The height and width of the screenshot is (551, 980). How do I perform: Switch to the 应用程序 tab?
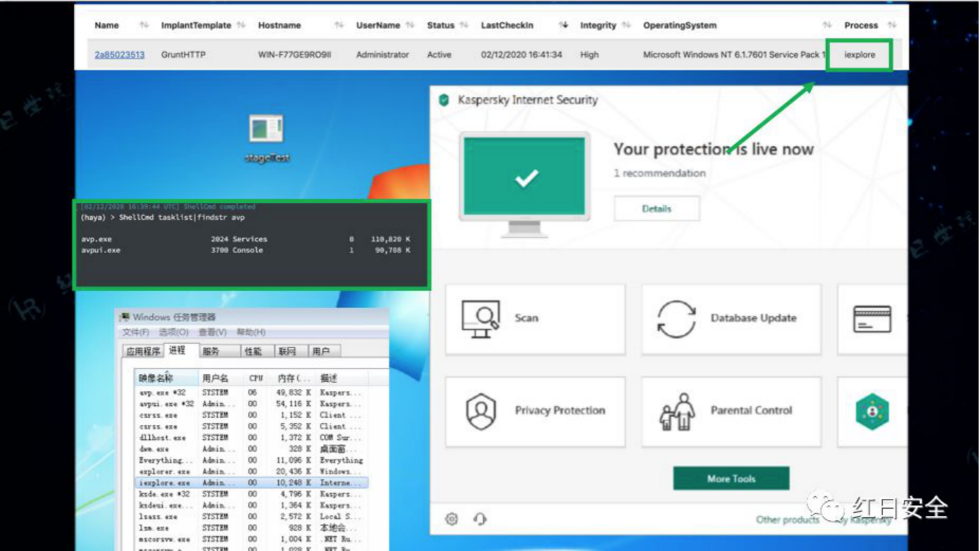pos(144,351)
